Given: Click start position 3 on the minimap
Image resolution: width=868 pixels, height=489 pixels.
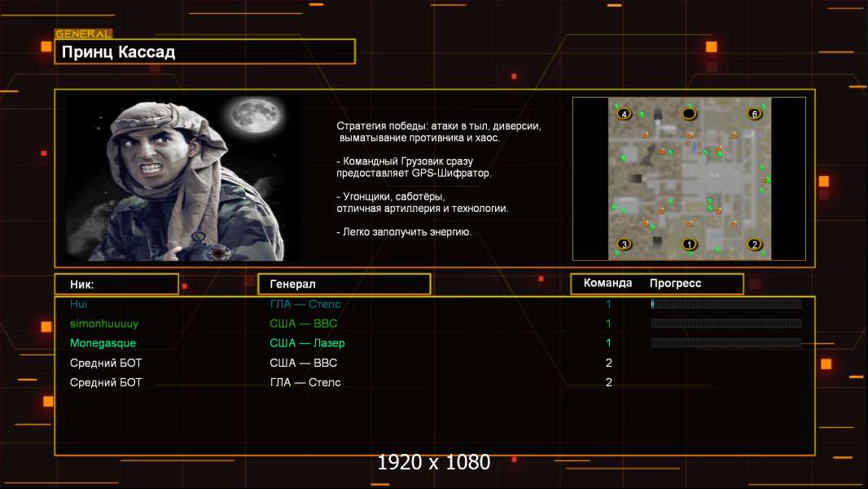Looking at the screenshot, I should tap(625, 244).
